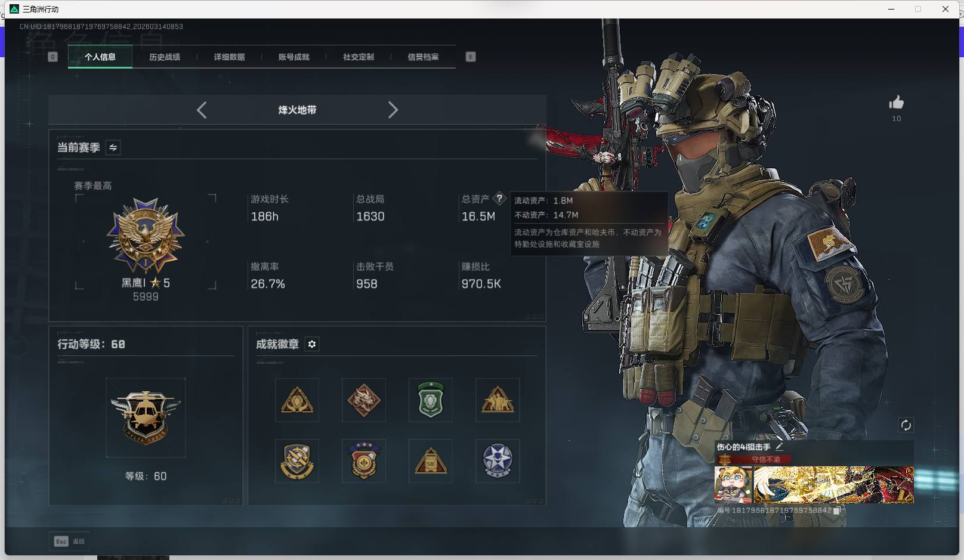Open the 个人信息 tab
This screenshot has height=560, width=964.
100,57
